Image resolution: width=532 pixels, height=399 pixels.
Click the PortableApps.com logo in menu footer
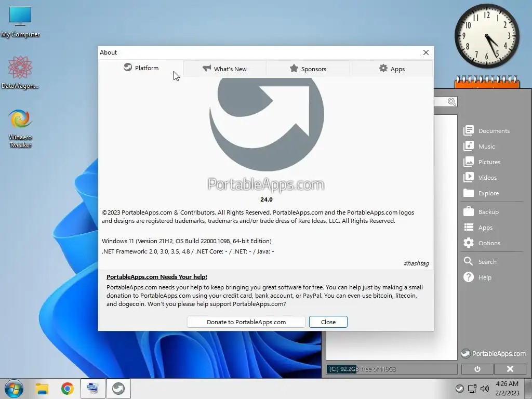tap(493, 353)
